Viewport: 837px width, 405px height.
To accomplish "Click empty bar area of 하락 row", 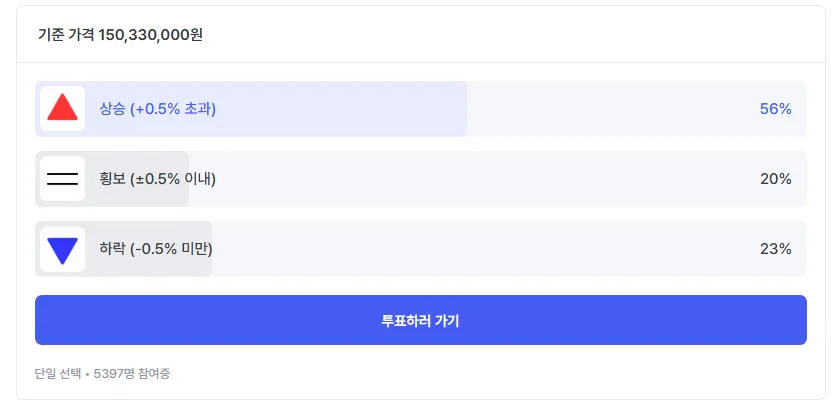I will coord(480,249).
